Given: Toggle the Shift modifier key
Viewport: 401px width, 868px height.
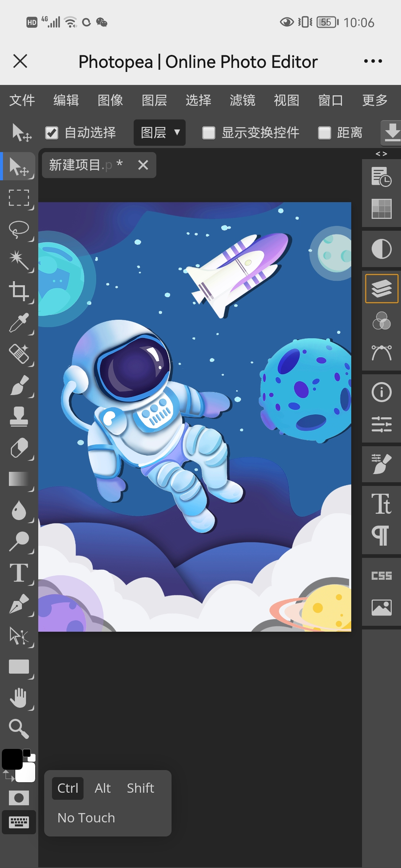Looking at the screenshot, I should click(140, 788).
